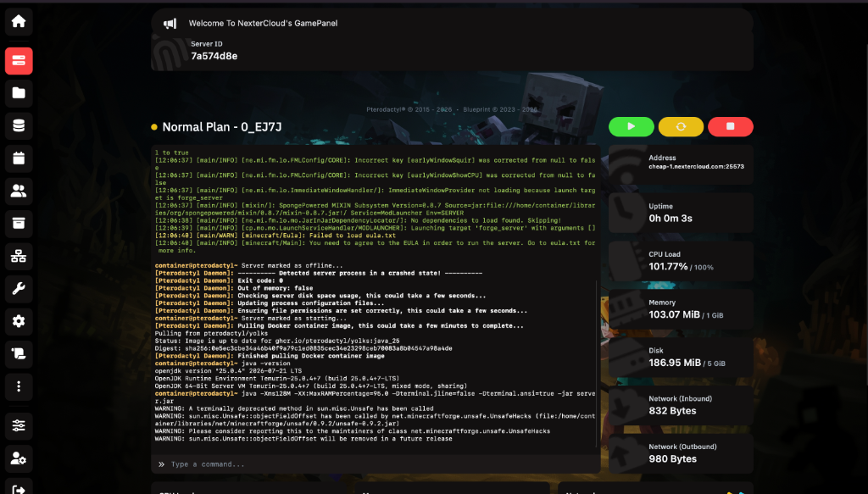The height and width of the screenshot is (494, 868).
Task: Click the Failed to load eula.txt log line
Action: (275, 235)
